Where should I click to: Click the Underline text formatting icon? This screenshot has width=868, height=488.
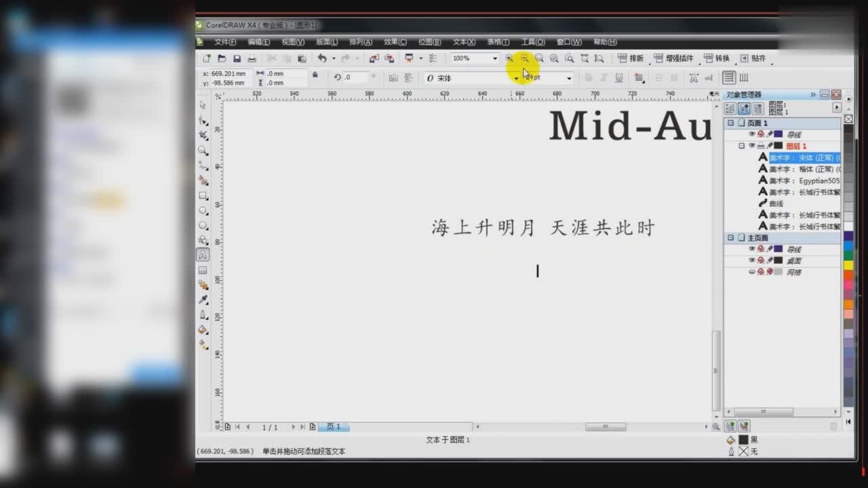tap(618, 78)
